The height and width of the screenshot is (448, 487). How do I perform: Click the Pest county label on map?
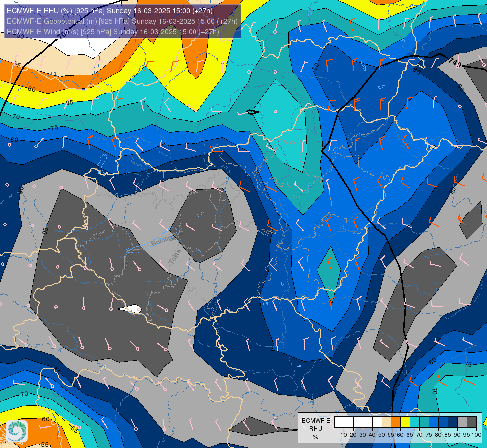point(267,232)
